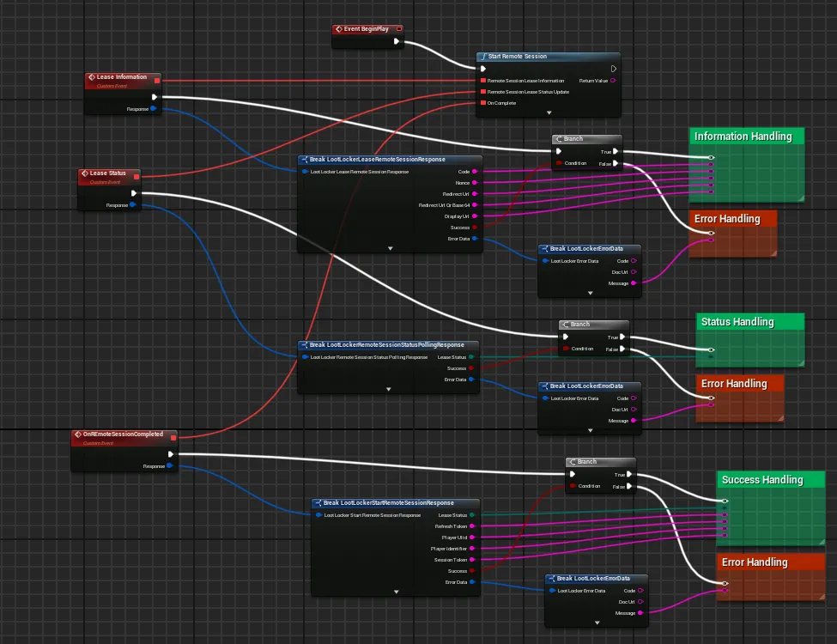Screen dimensions: 837x644
Task: Click Lease Information red delegate output pin
Action: coord(157,81)
